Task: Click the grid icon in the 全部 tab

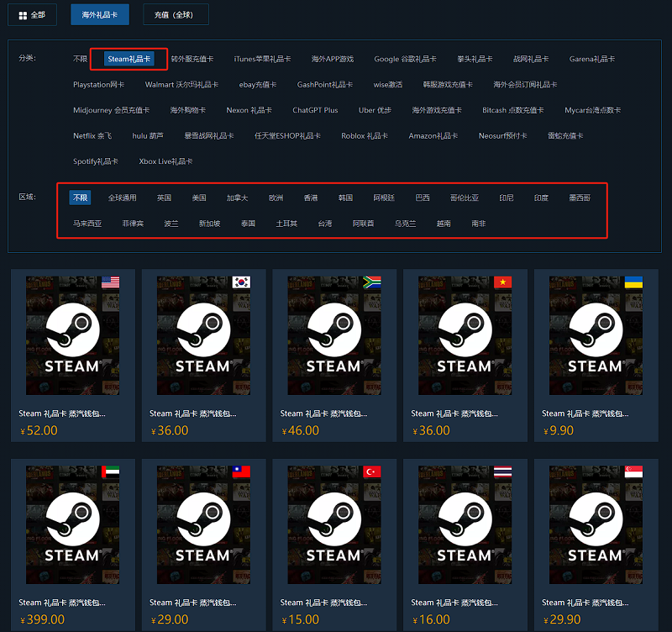Action: (23, 15)
